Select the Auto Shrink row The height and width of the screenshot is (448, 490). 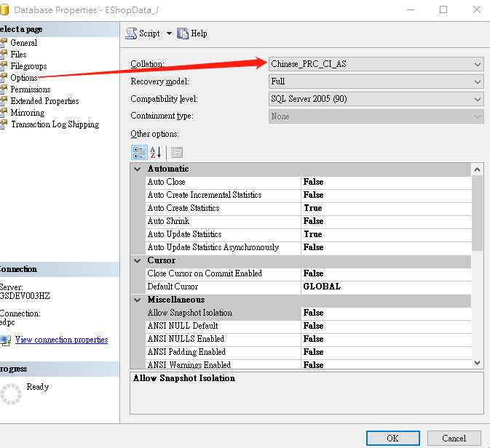[x=309, y=221]
